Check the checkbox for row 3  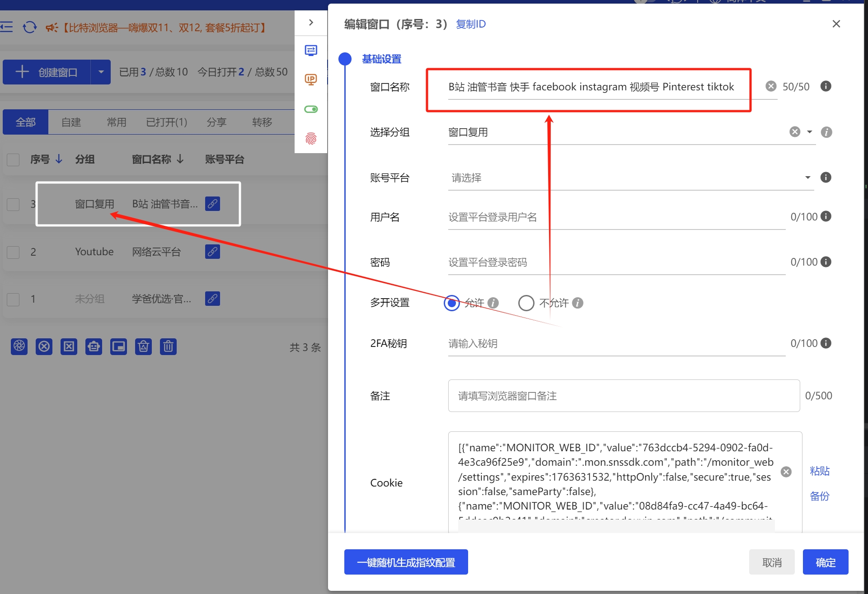tap(13, 204)
